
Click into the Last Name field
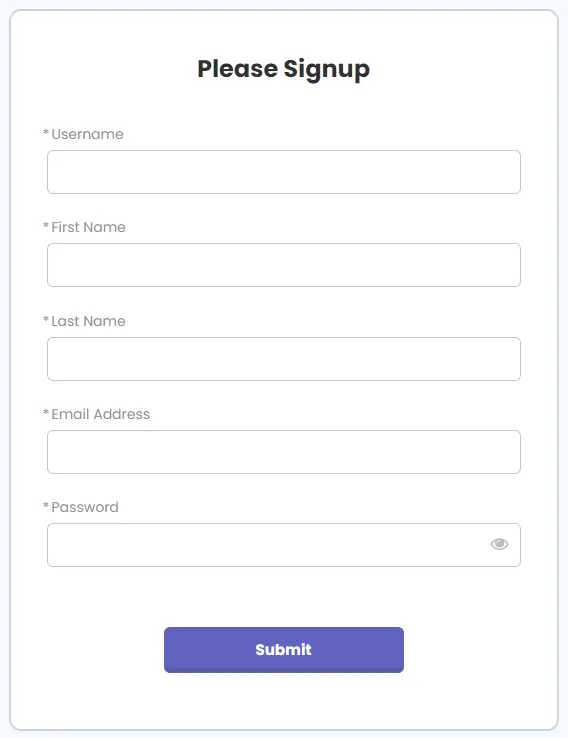(284, 359)
